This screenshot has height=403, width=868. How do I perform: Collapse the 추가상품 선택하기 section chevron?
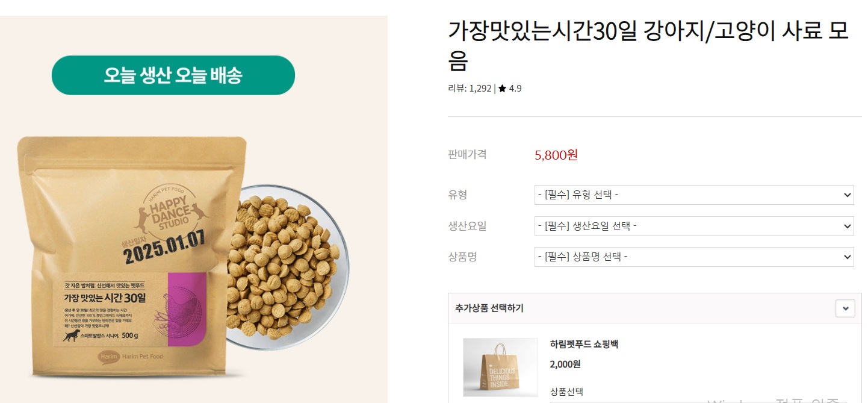(845, 308)
